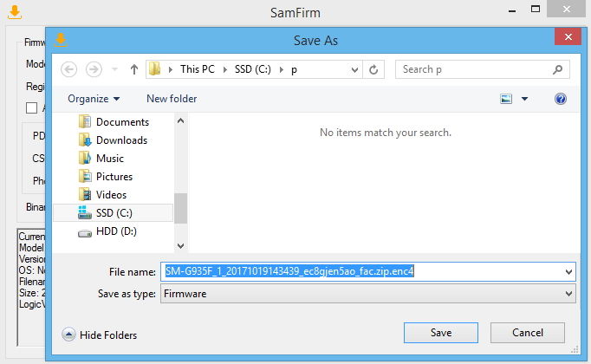The width and height of the screenshot is (591, 364).
Task: Create a New folder
Action: tap(172, 99)
